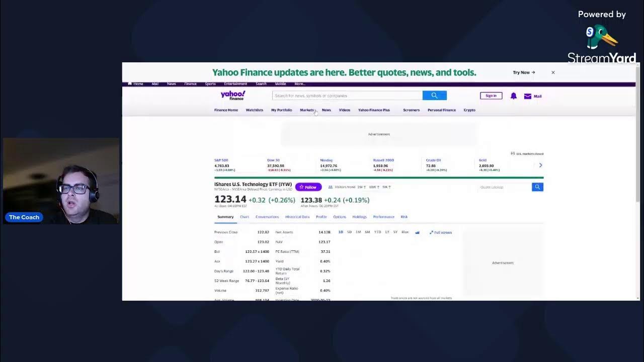Open Mail via the envelope icon
The width and height of the screenshot is (644, 362).
527,96
